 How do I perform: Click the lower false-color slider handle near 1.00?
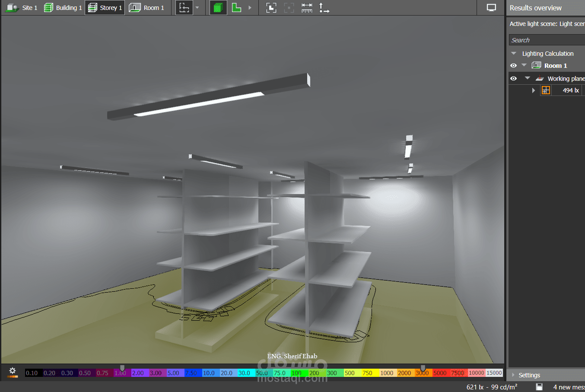(x=122, y=368)
